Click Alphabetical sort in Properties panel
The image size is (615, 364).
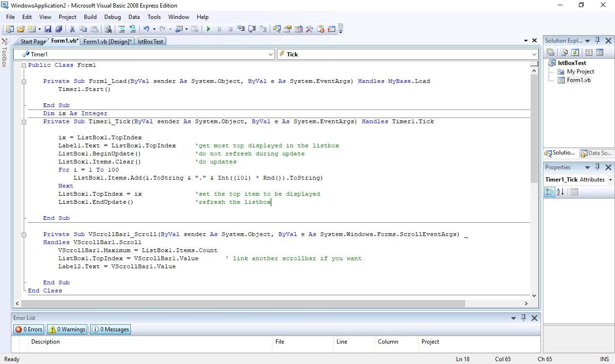[x=560, y=192]
